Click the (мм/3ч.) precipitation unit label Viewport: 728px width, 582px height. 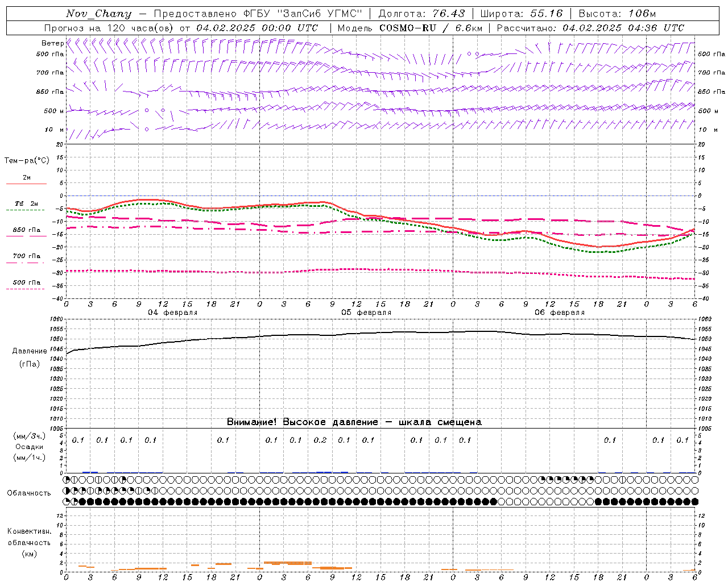point(30,436)
